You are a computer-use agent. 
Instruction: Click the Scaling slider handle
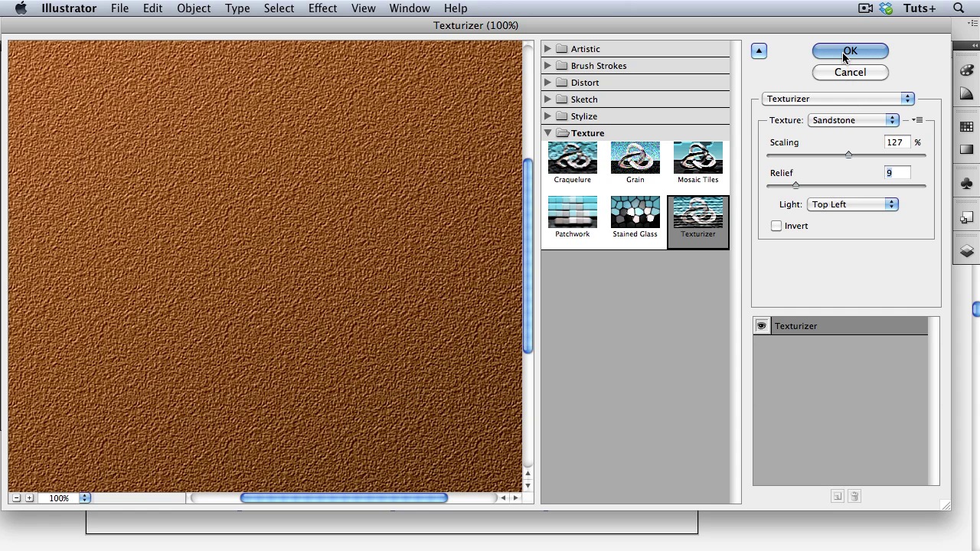[x=848, y=155]
